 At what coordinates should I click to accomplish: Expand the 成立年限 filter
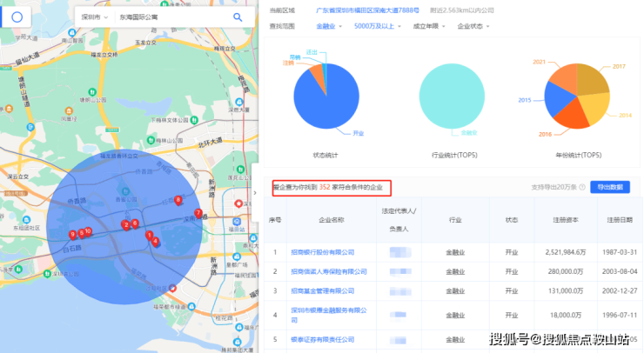tap(429, 27)
